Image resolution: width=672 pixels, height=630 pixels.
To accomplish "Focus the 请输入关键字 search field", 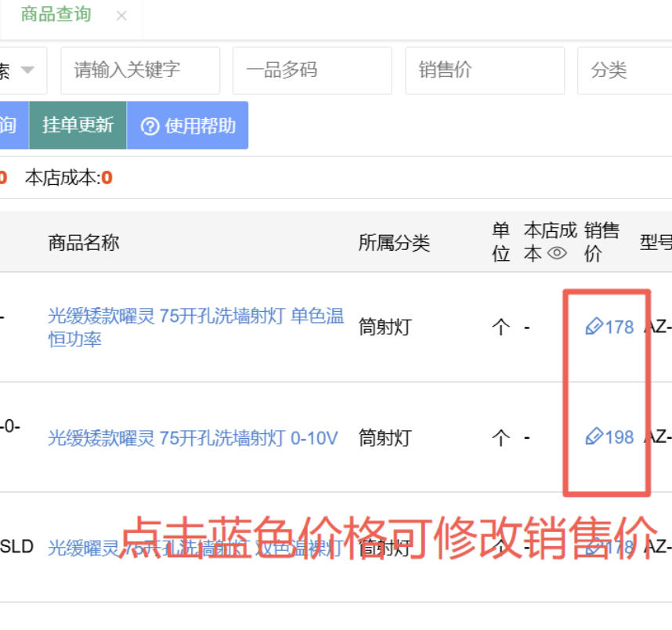I will tap(140, 71).
